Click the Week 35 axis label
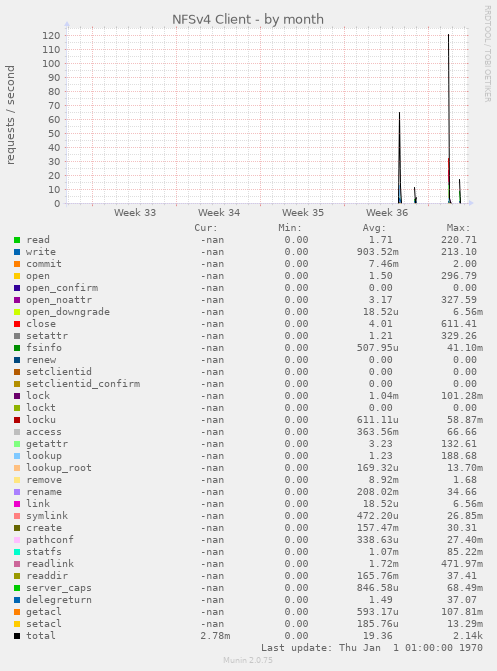This screenshot has width=497, height=671. pos(303,213)
